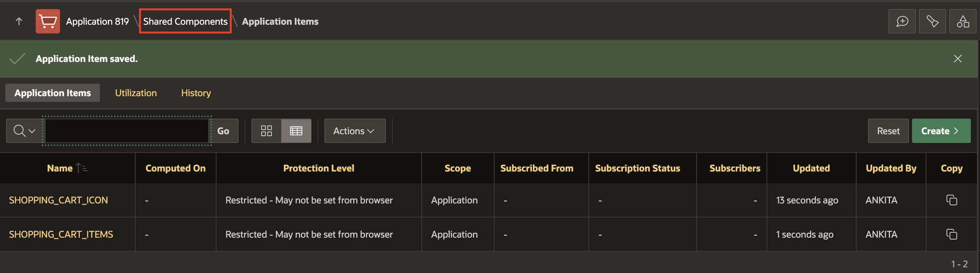Open the SHOPPING_CART_ITEMS link
Viewport: 980px width, 273px height.
click(61, 234)
